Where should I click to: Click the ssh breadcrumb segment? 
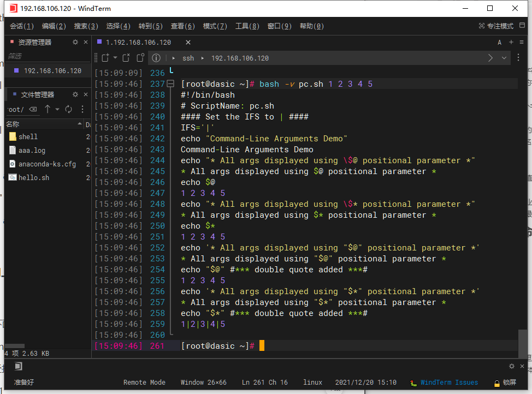188,58
